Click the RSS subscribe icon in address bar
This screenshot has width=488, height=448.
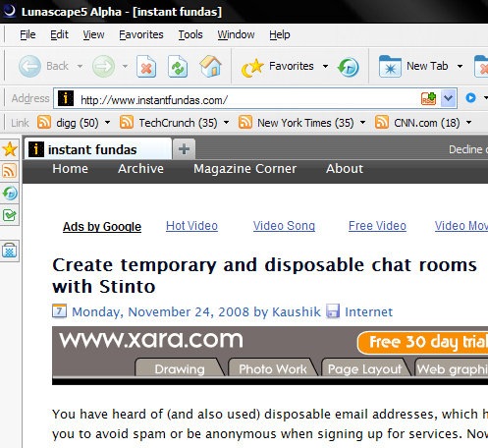(428, 98)
